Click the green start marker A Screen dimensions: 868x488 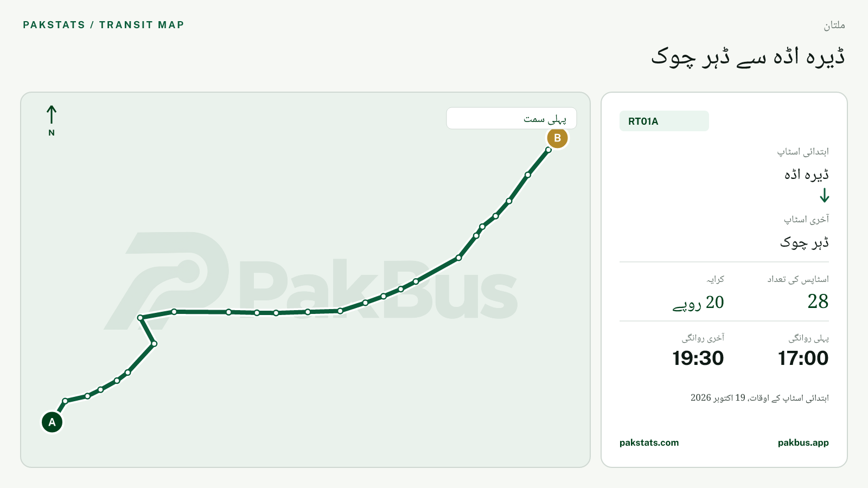point(52,422)
